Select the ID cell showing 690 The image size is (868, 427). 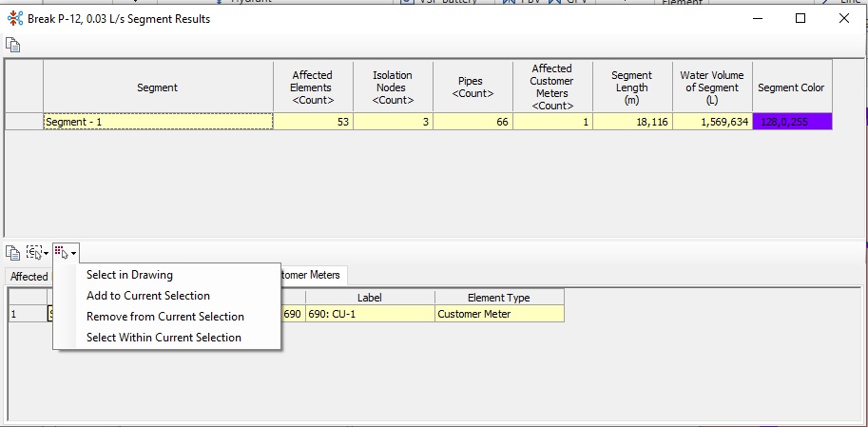292,314
